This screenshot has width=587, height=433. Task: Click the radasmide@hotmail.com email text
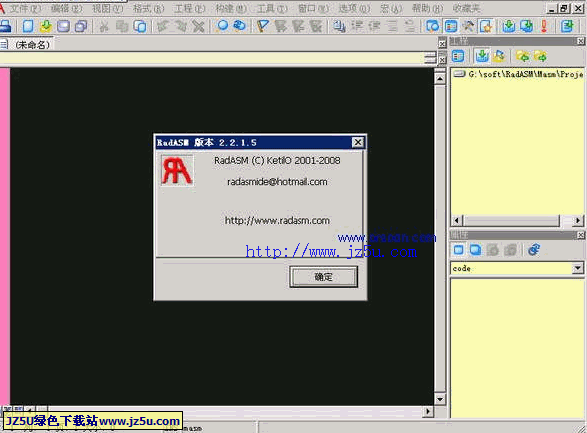tap(277, 182)
